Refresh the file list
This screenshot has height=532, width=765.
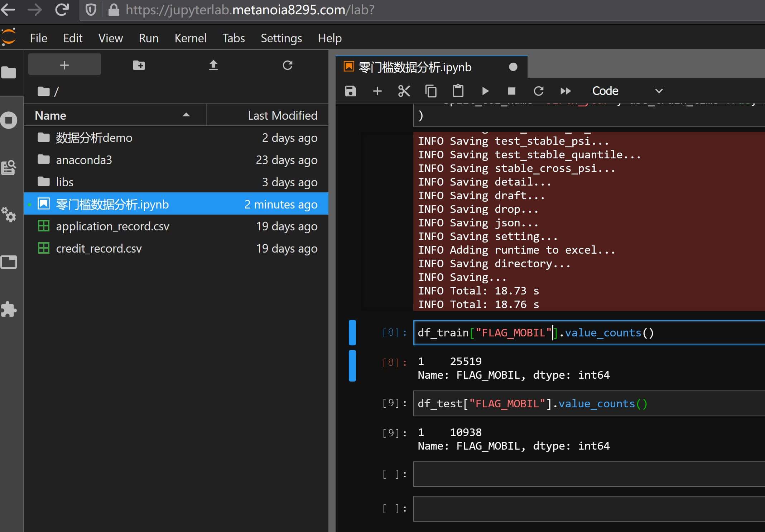[x=288, y=65]
